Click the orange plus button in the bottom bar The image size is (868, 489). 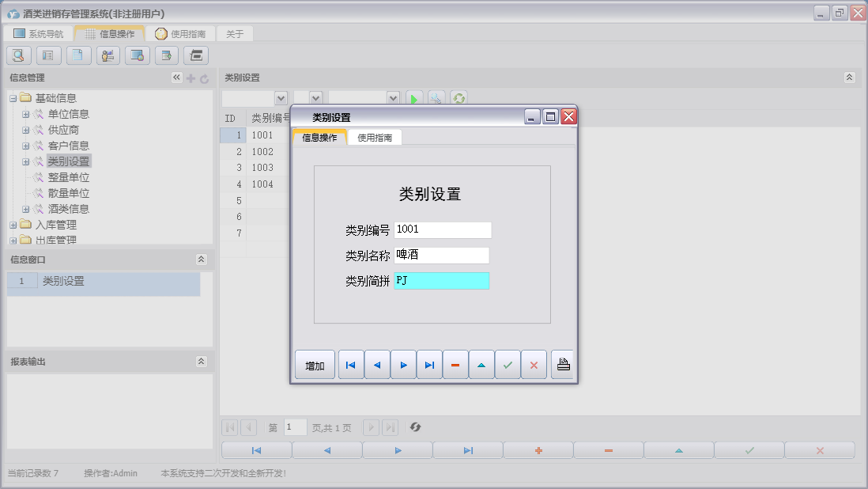click(538, 450)
